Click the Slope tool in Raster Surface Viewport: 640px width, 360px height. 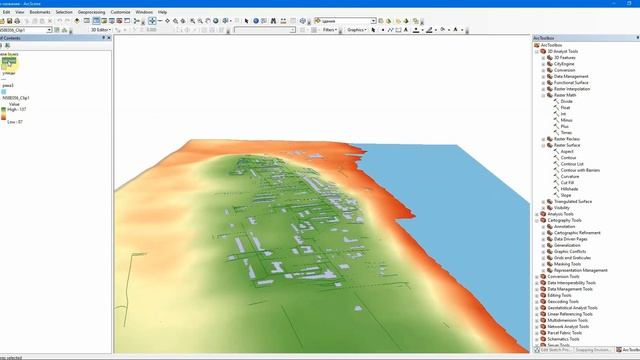[566, 195]
